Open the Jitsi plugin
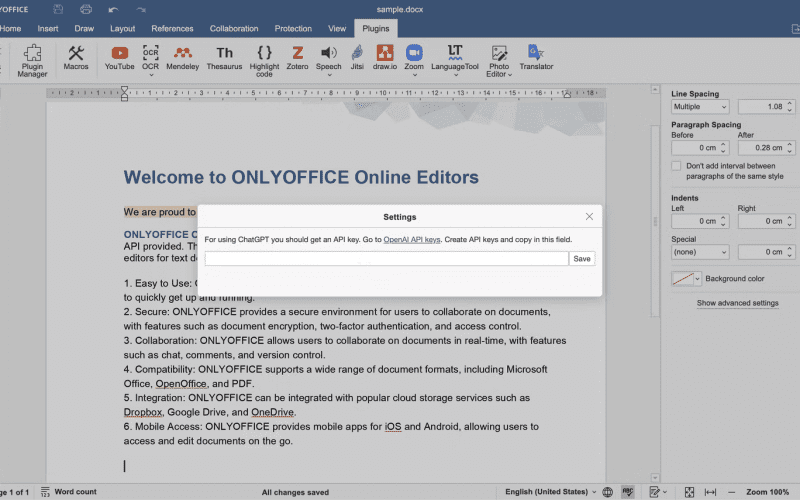 pos(357,57)
